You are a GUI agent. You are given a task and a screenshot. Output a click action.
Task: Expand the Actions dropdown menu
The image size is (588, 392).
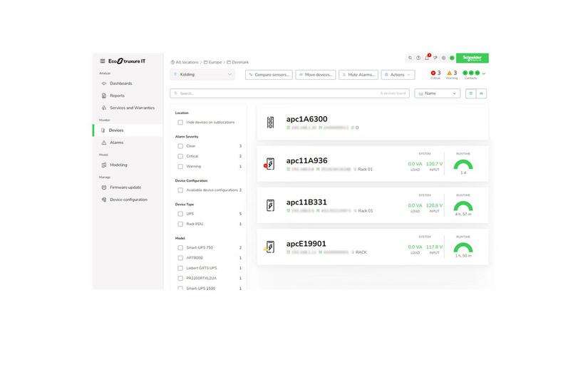(398, 75)
